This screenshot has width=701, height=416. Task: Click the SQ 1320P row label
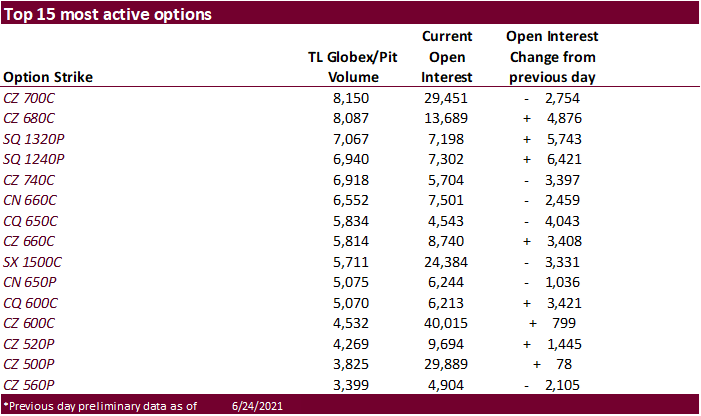point(35,138)
